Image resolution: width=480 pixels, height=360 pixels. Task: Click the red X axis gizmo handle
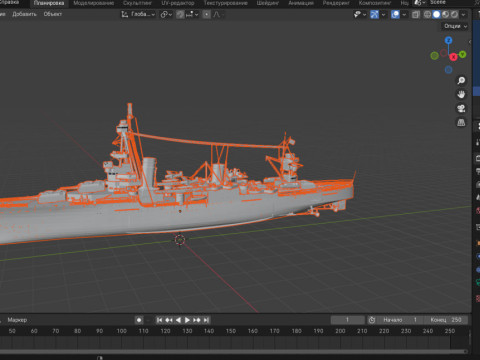pyautogui.click(x=453, y=57)
